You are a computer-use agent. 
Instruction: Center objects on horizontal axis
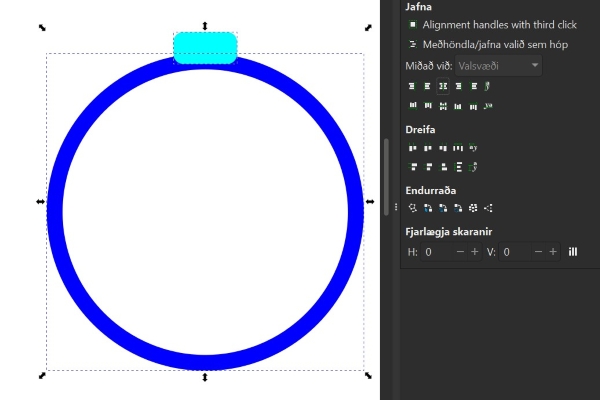point(443,105)
